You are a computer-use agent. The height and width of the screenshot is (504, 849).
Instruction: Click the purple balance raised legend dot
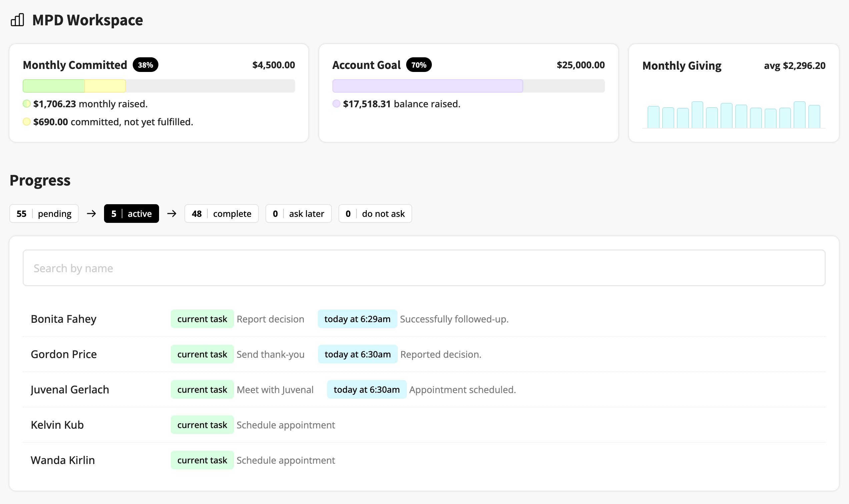(336, 104)
